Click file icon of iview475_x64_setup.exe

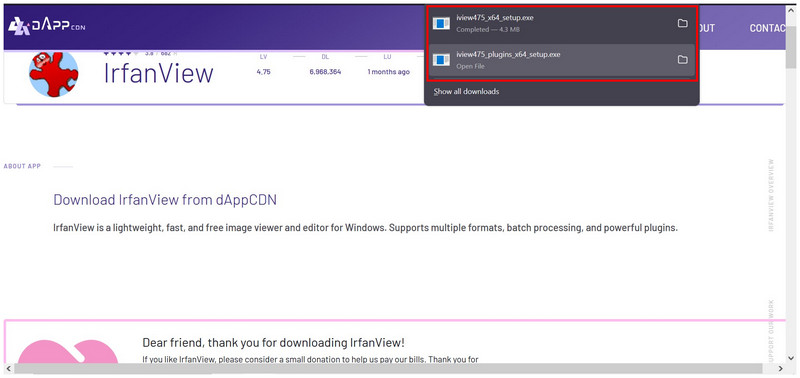click(x=441, y=23)
